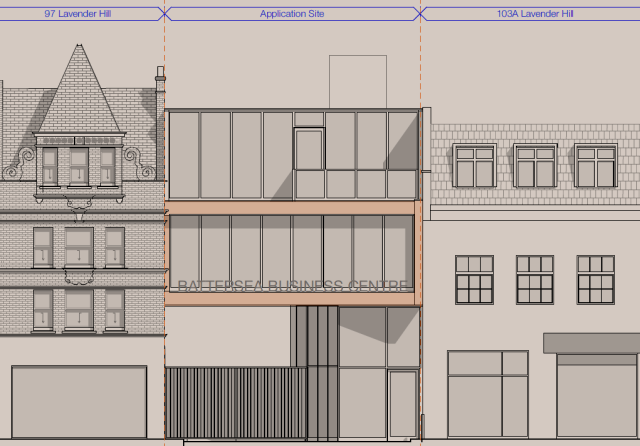The image size is (640, 446).
Task: Click the pointed turret roof of 97 Lavender Hill
Action: 78,95
